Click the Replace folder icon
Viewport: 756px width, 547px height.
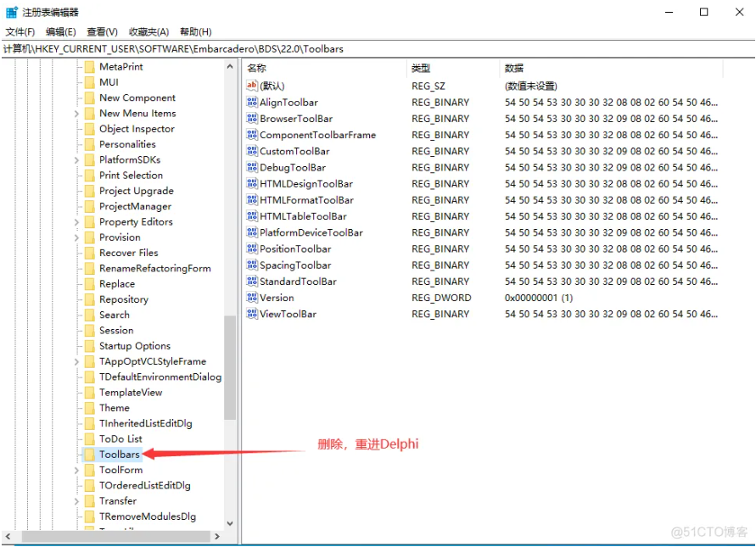[x=90, y=284]
